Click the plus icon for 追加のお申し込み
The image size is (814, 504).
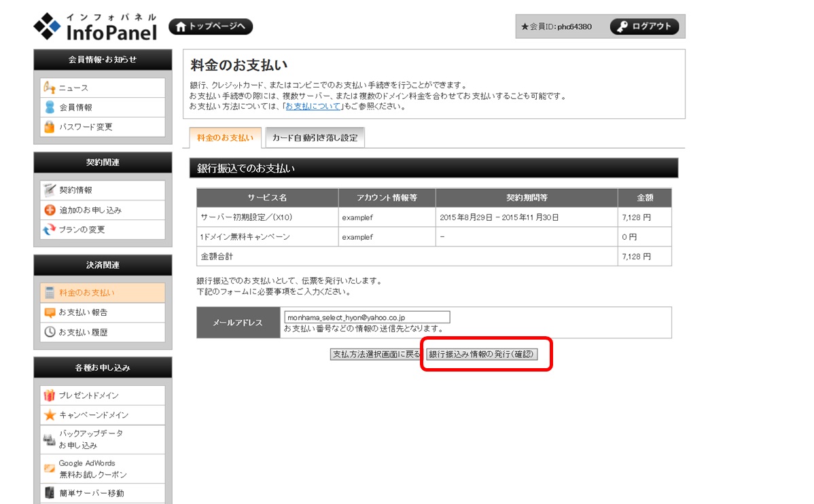50,210
